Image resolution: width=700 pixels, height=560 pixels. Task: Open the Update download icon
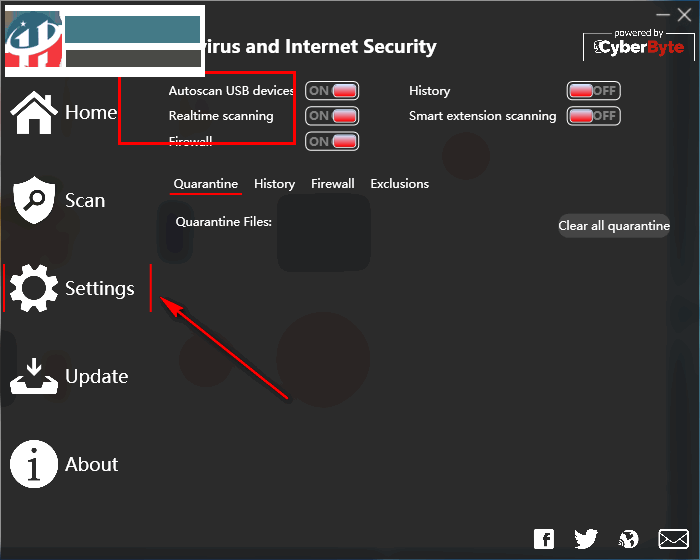(34, 376)
